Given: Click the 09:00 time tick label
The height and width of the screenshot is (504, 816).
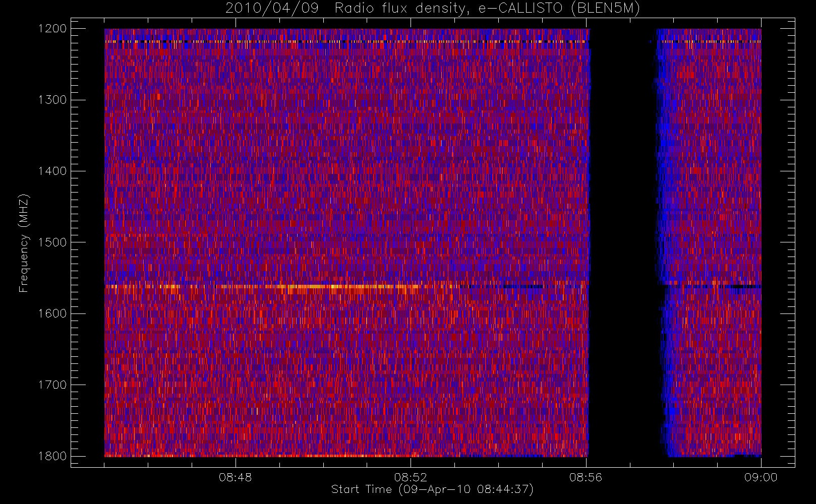Looking at the screenshot, I should point(761,477).
